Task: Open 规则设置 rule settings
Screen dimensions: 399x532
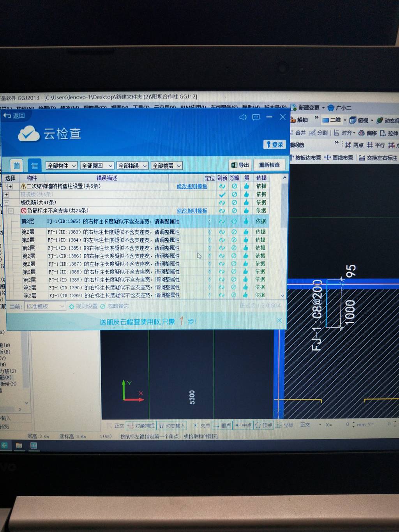Action: pyautogui.click(x=83, y=307)
